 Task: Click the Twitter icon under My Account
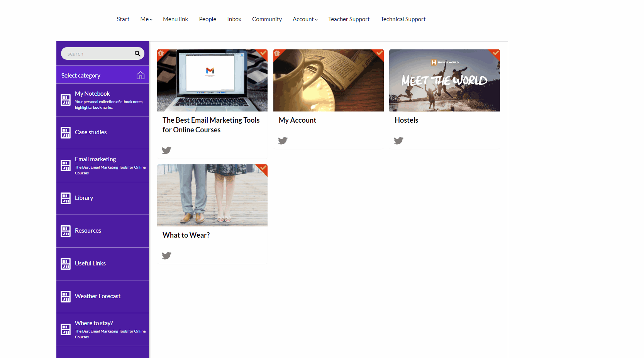coord(283,141)
